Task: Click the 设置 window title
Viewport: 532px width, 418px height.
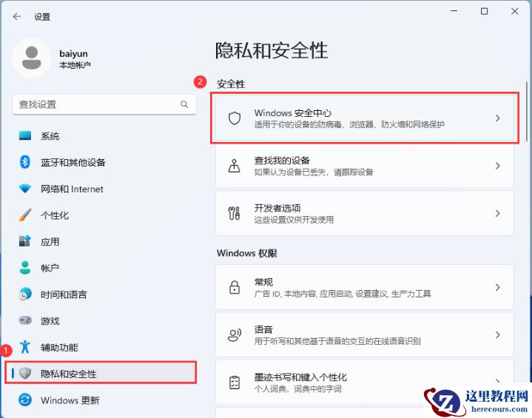Action: (42, 17)
